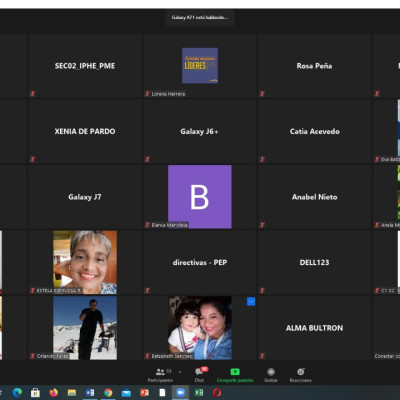This screenshot has height=400, width=400.
Task: Click the Galaxy A71 speaking banner
Action: (x=200, y=17)
